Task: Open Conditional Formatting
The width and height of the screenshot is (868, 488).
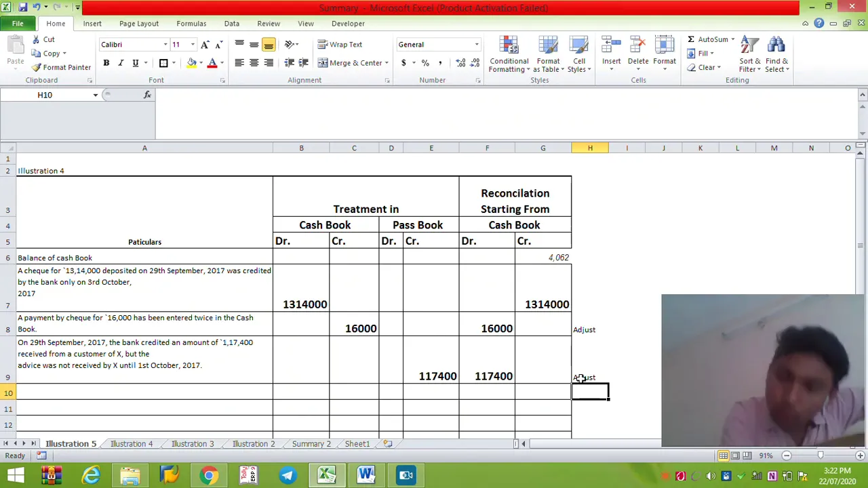Action: [x=509, y=56]
